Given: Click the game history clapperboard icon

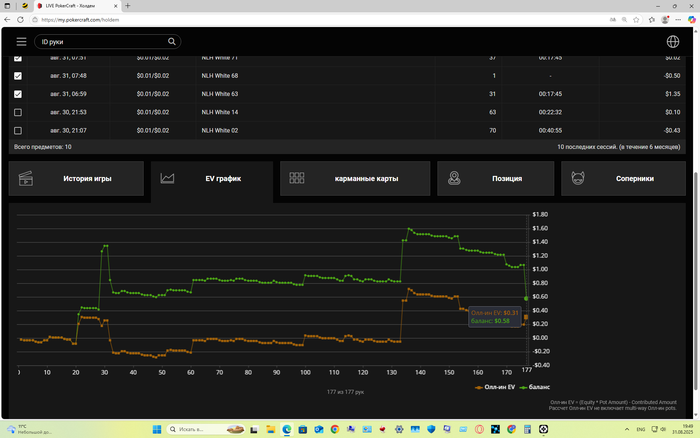Looking at the screenshot, I should click(25, 178).
